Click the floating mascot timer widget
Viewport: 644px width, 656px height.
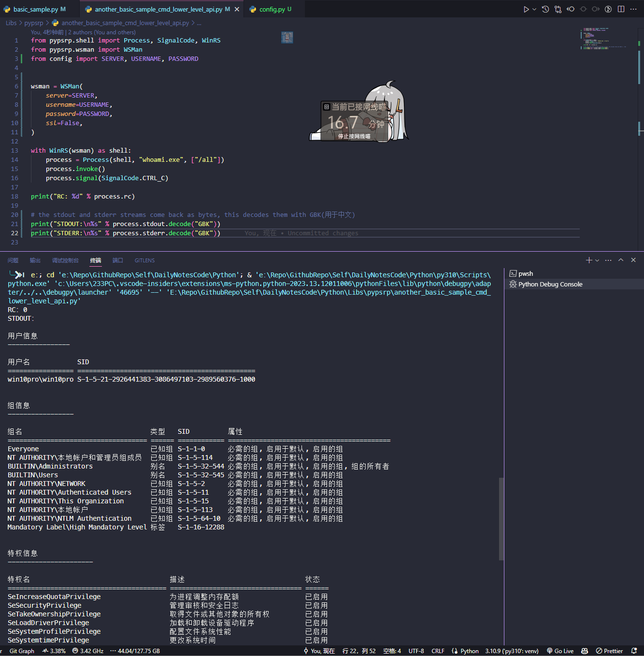tap(359, 112)
